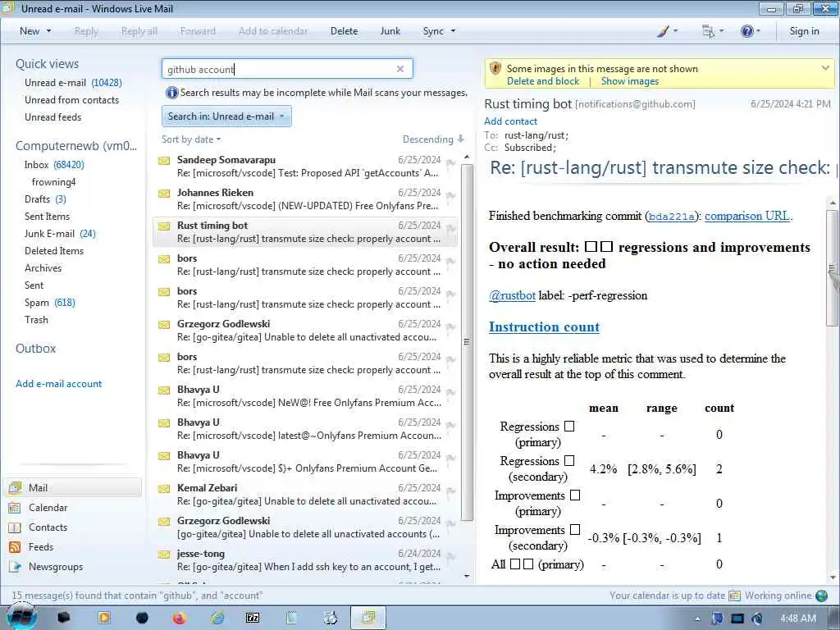Show hidden system tray icons

697,619
